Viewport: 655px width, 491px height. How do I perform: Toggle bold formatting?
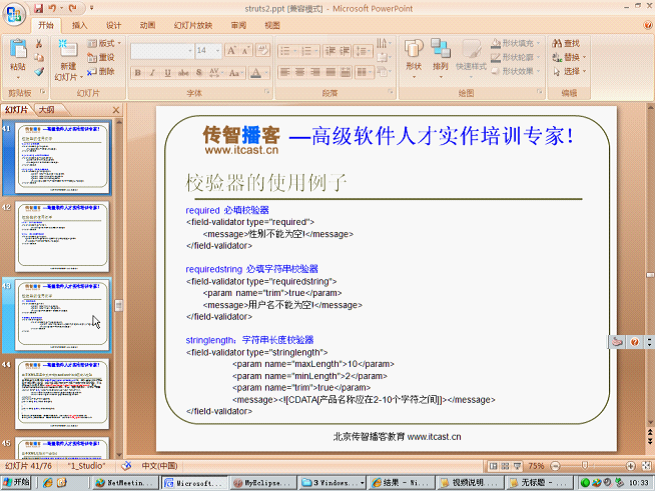(x=137, y=73)
